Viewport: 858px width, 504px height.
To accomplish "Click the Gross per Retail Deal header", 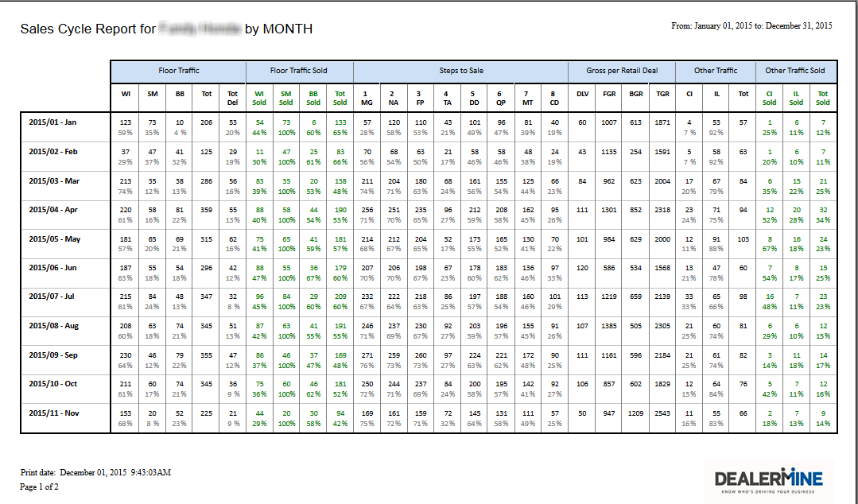I will coord(621,71).
